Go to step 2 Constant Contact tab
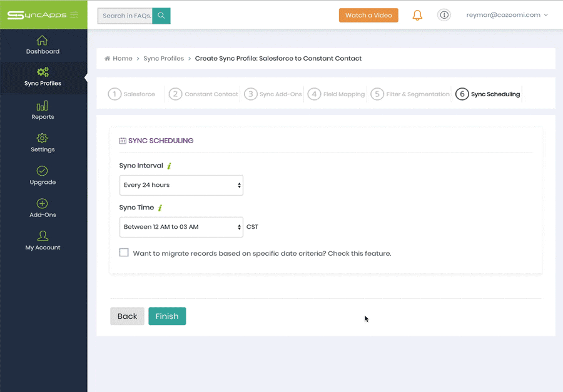Image resolution: width=563 pixels, height=392 pixels. (203, 94)
